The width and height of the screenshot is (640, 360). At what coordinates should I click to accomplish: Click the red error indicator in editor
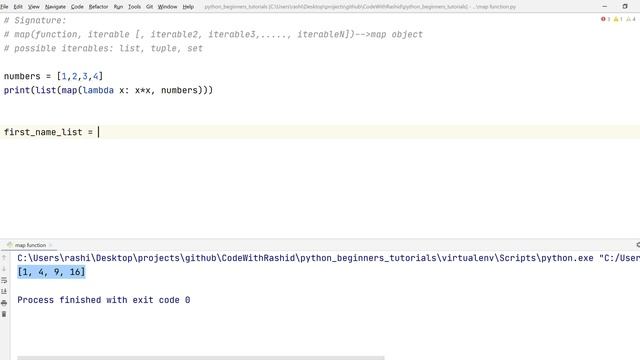click(x=605, y=19)
